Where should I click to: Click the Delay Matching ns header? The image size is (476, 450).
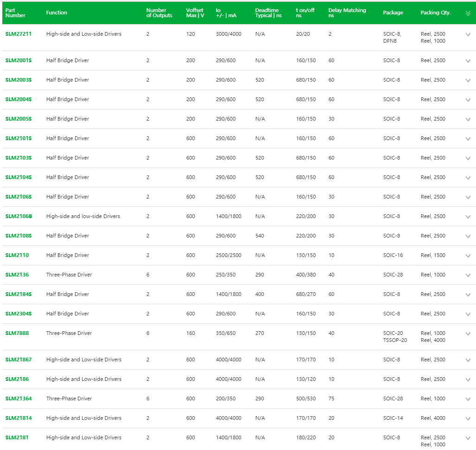point(347,13)
